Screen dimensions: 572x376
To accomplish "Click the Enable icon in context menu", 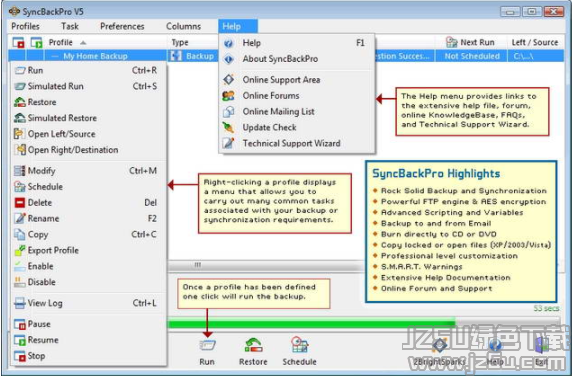I will (20, 267).
